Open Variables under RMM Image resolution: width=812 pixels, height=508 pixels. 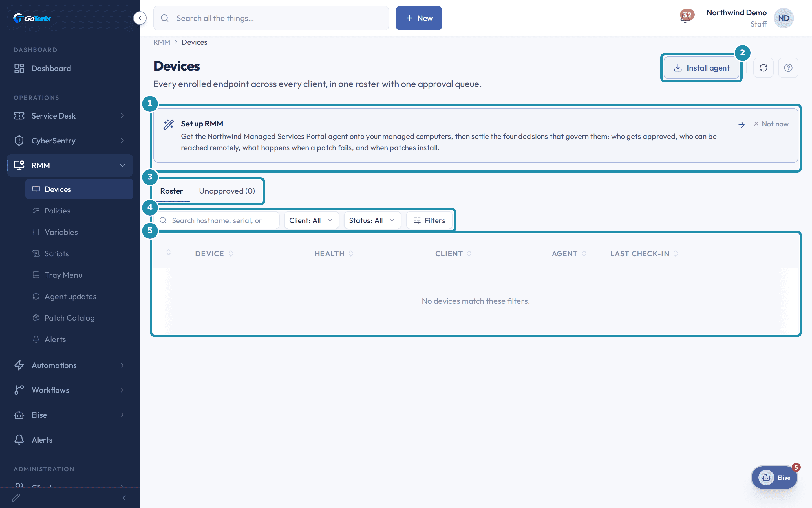point(79,232)
